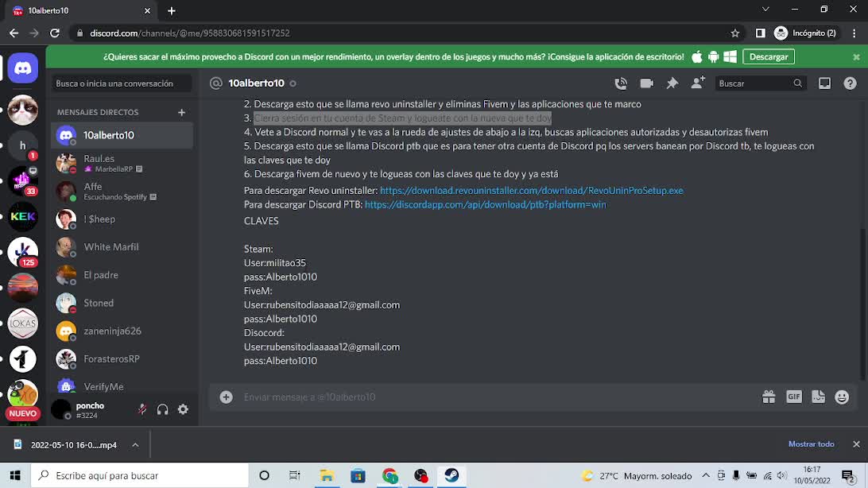The width and height of the screenshot is (868, 488).
Task: Open the sticker picker
Action: (818, 397)
